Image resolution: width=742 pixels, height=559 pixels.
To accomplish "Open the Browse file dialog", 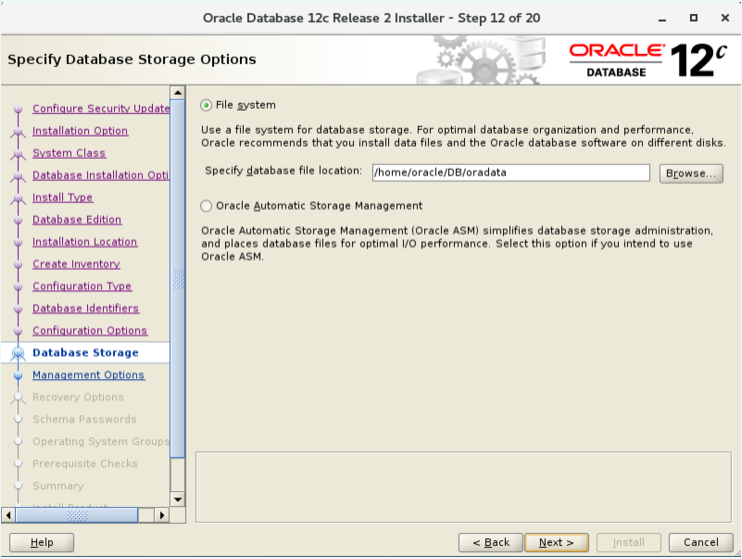I will pyautogui.click(x=691, y=173).
